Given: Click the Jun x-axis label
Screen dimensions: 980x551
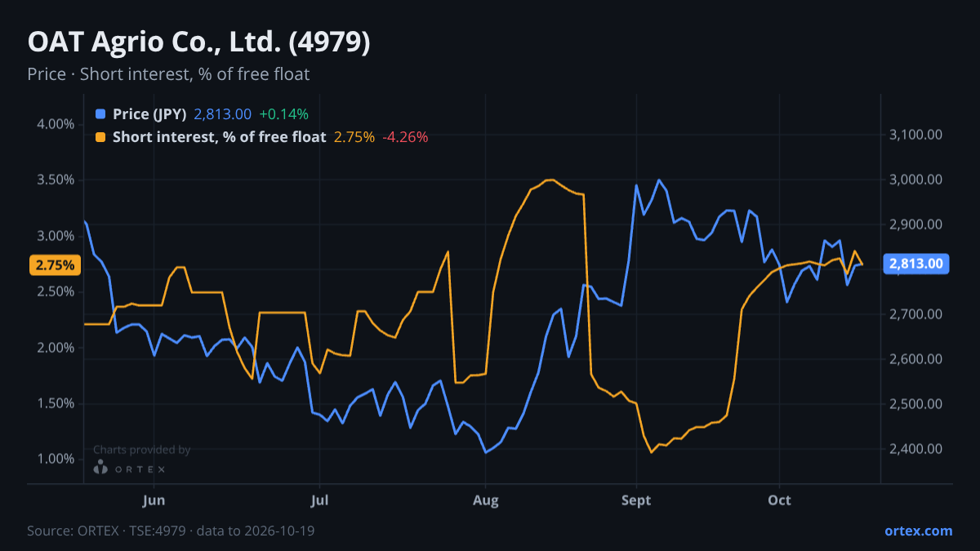Looking at the screenshot, I should [x=154, y=500].
